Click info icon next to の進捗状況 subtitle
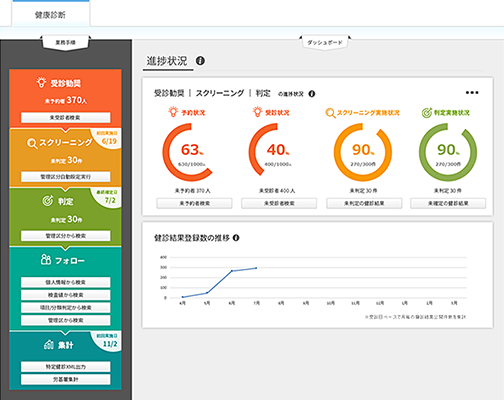The height and width of the screenshot is (400, 504). 312,94
